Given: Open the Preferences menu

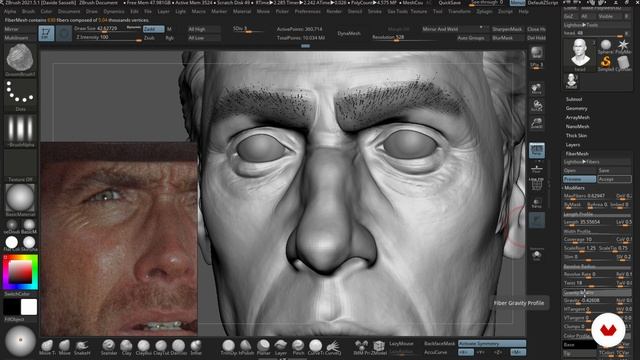Looking at the screenshot, I should click(307, 11).
